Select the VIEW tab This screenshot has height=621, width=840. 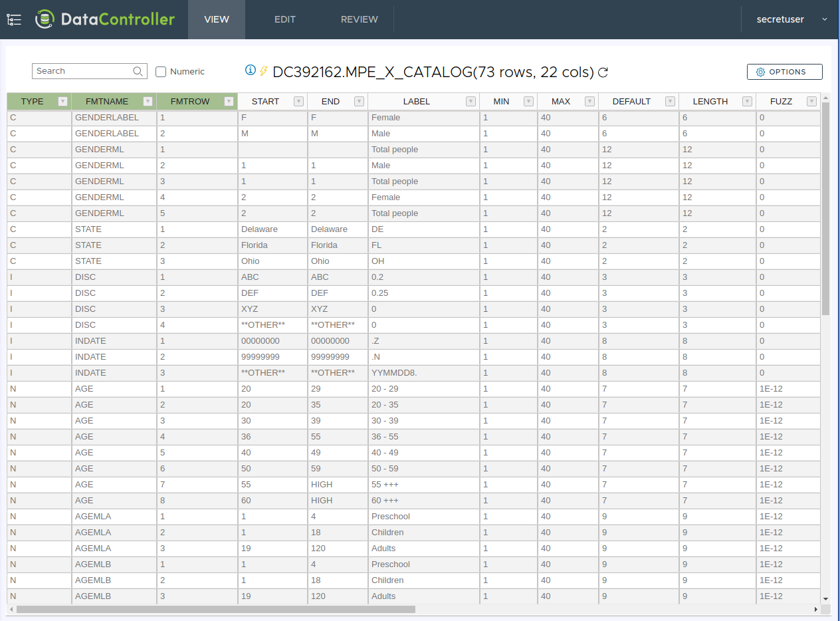(217, 19)
